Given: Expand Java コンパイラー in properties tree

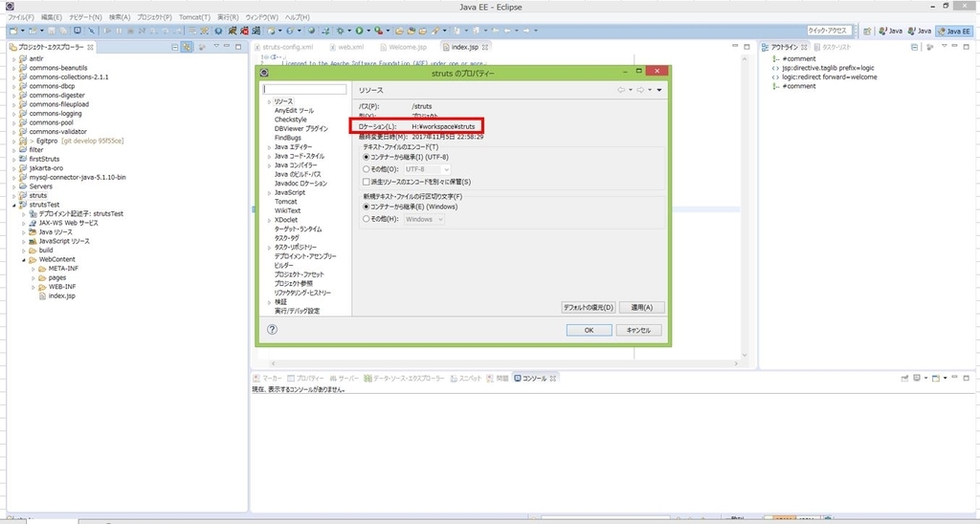Looking at the screenshot, I should (269, 165).
